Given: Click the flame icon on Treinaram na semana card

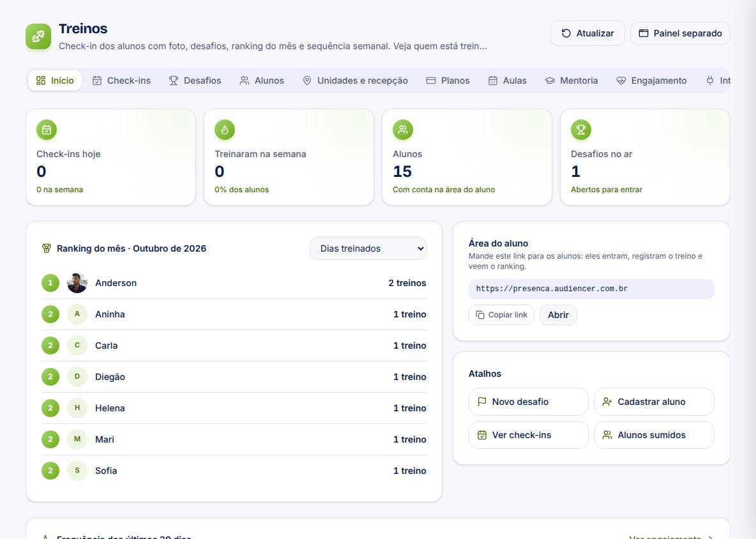Looking at the screenshot, I should pyautogui.click(x=225, y=130).
